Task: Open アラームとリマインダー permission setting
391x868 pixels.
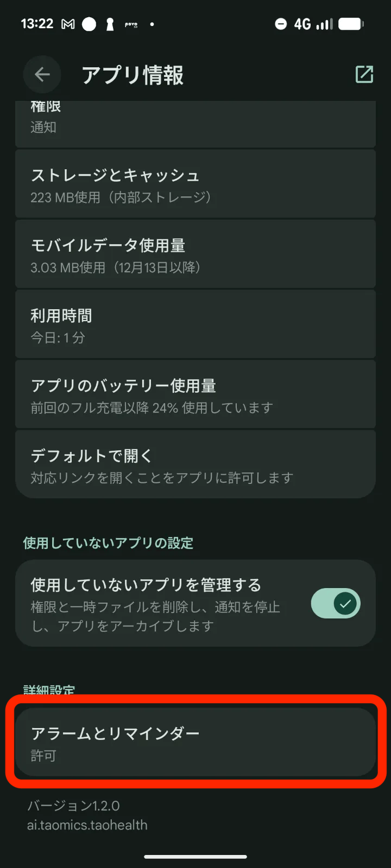Action: click(x=195, y=742)
